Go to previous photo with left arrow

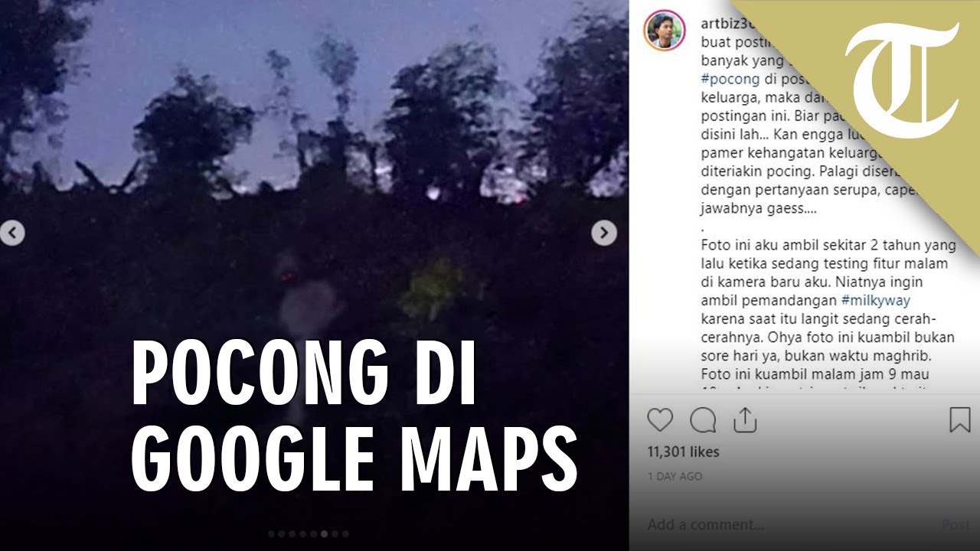click(x=12, y=233)
